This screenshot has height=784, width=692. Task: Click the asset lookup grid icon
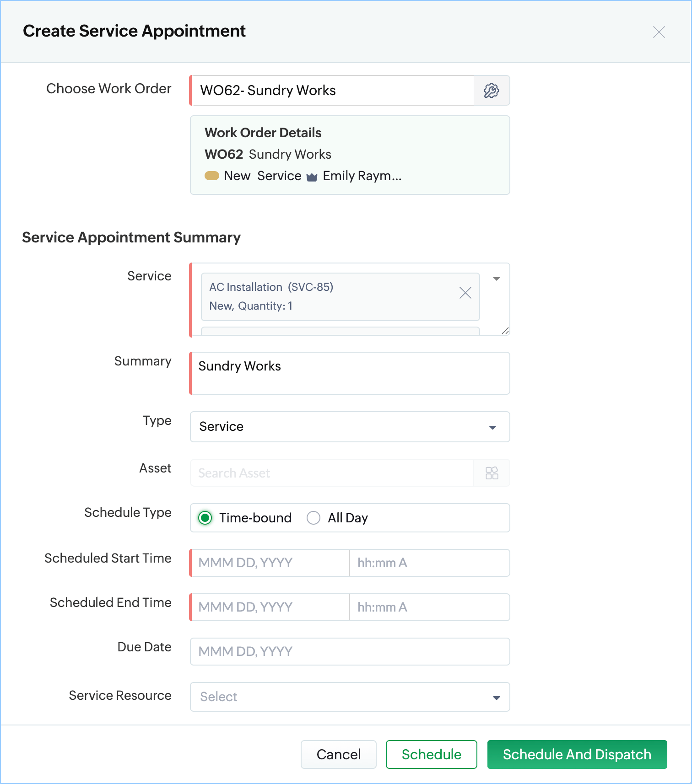pos(492,473)
